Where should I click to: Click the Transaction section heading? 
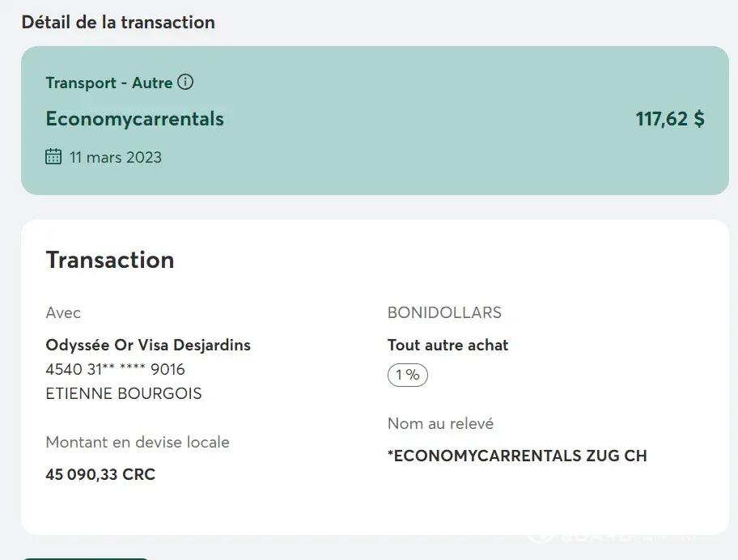(110, 260)
